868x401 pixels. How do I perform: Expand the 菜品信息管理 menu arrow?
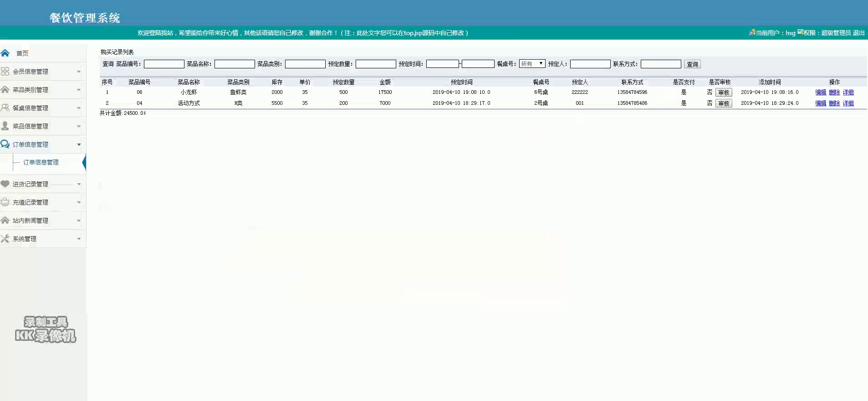point(79,126)
